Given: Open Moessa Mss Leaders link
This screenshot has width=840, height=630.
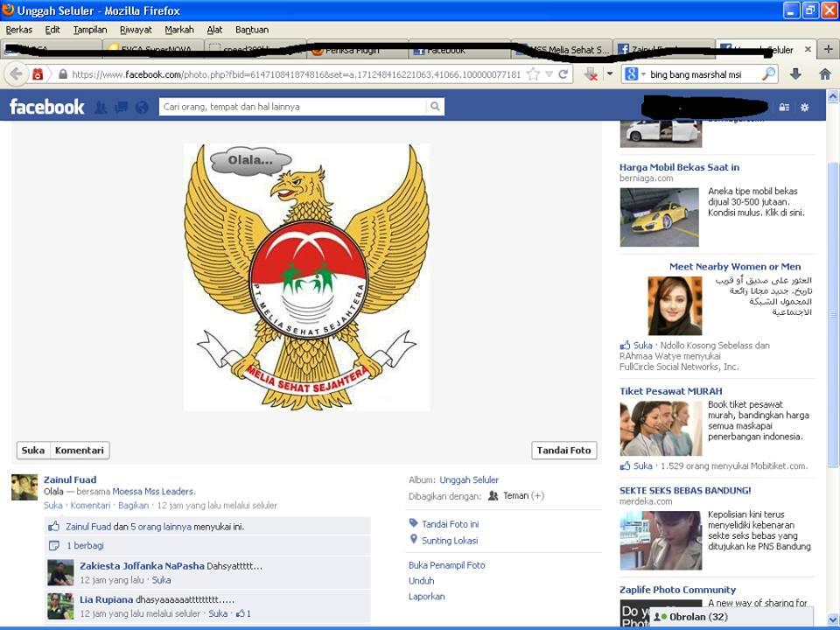Looking at the screenshot, I should click(153, 491).
